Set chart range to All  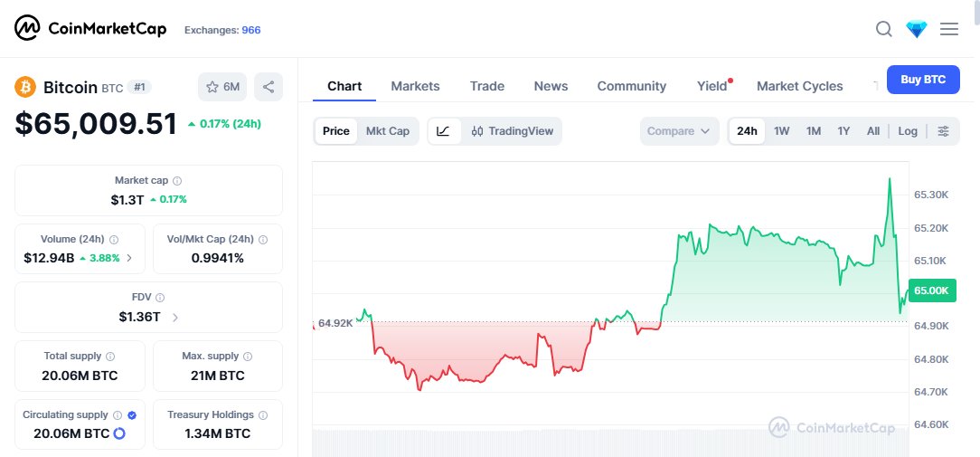tap(873, 131)
